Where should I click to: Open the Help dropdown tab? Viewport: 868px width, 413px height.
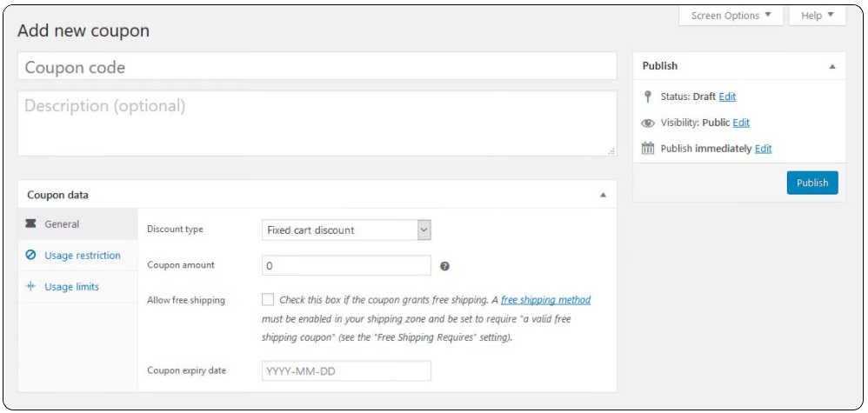pyautogui.click(x=817, y=16)
